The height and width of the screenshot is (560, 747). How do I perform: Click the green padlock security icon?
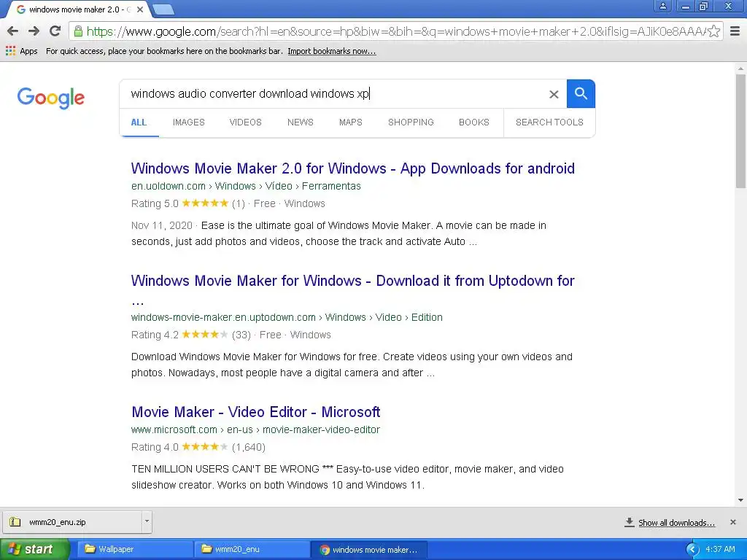78,31
